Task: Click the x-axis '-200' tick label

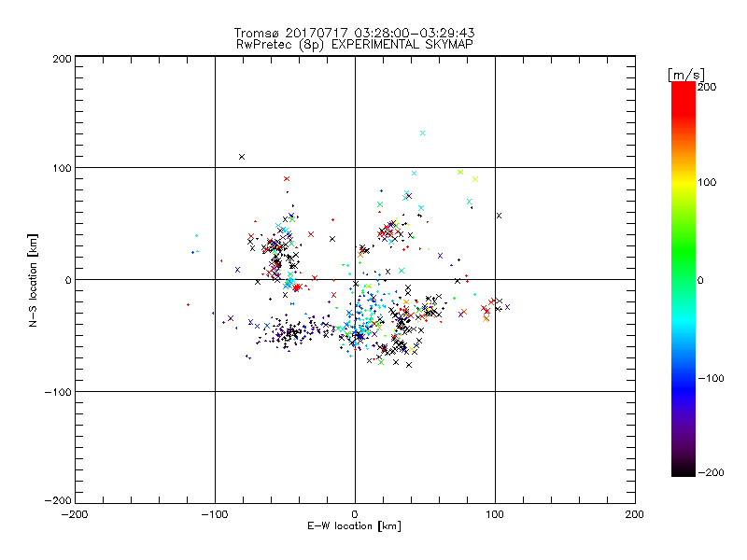Action: [x=75, y=514]
